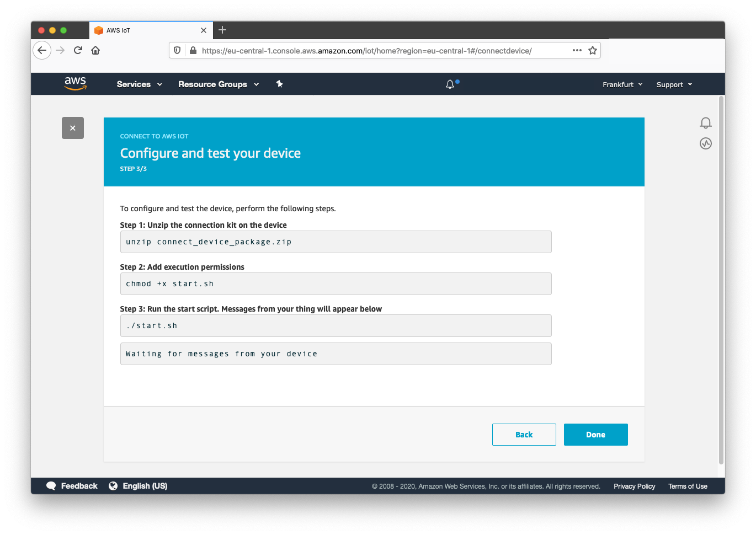Bookmark this page with the star icon

point(593,50)
